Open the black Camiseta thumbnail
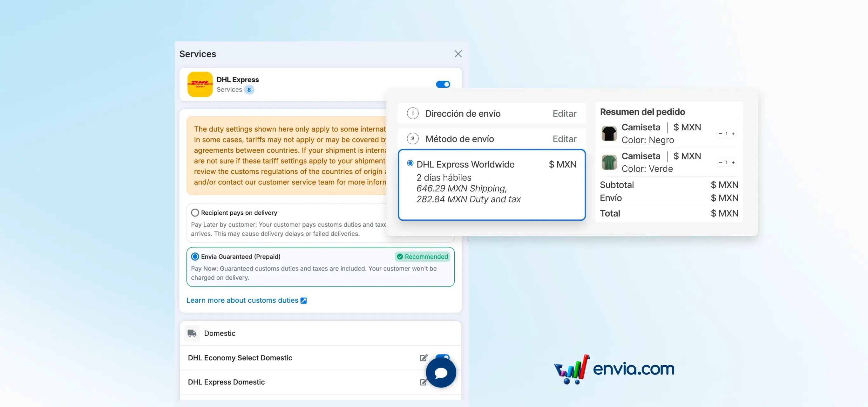 [609, 134]
